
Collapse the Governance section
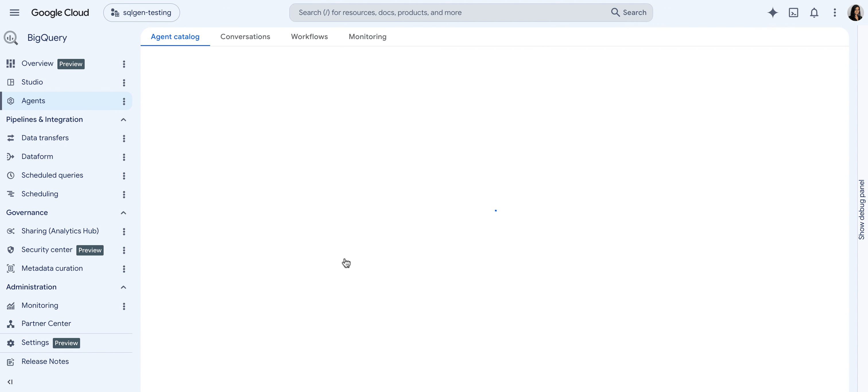[x=123, y=213]
